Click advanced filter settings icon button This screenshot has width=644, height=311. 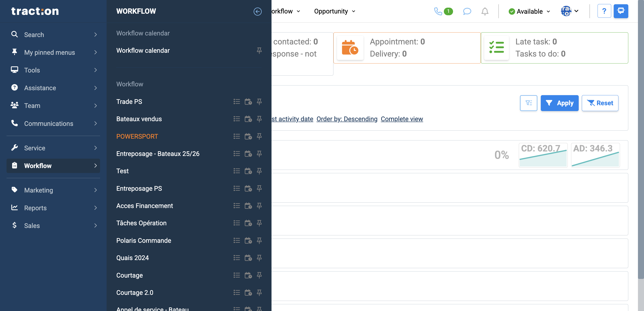528,103
